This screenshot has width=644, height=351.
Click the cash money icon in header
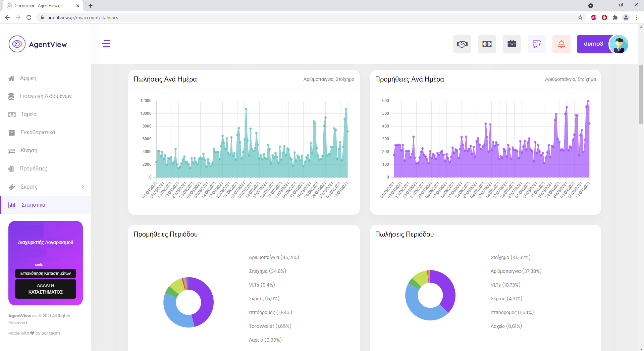487,44
